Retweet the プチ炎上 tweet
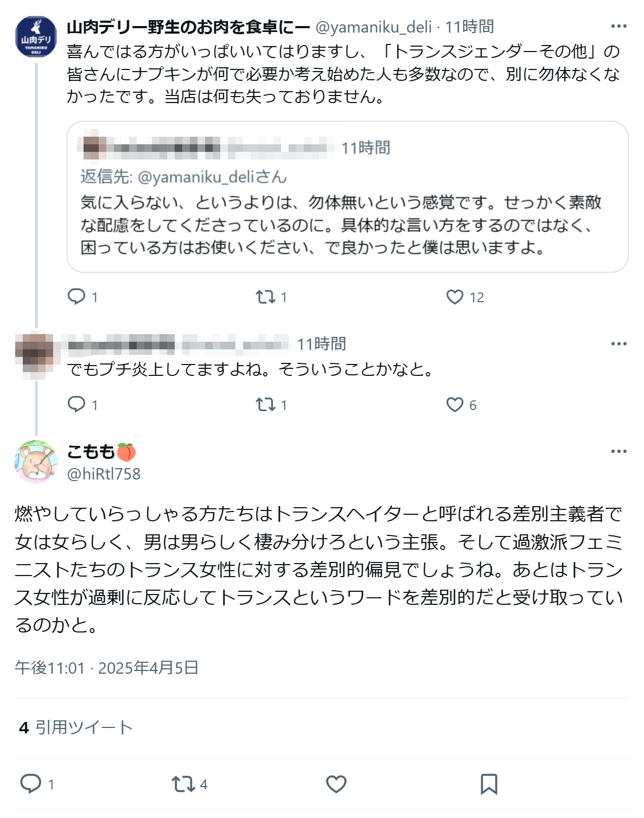 [x=266, y=405]
